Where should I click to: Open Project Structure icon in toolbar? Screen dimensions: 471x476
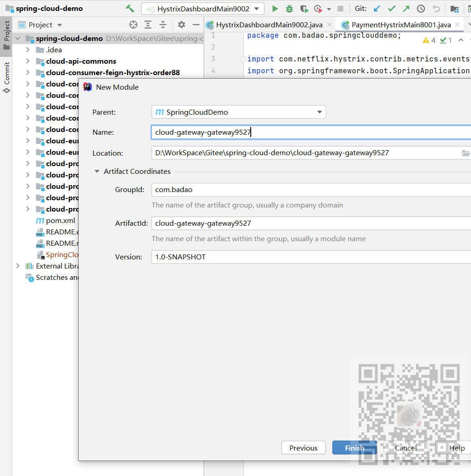pyautogui.click(x=454, y=9)
